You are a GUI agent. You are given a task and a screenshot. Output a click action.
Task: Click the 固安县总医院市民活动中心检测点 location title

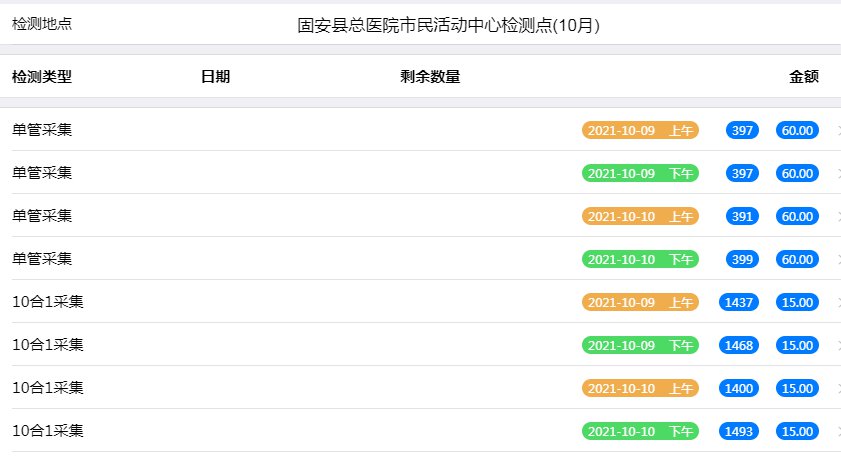click(449, 26)
